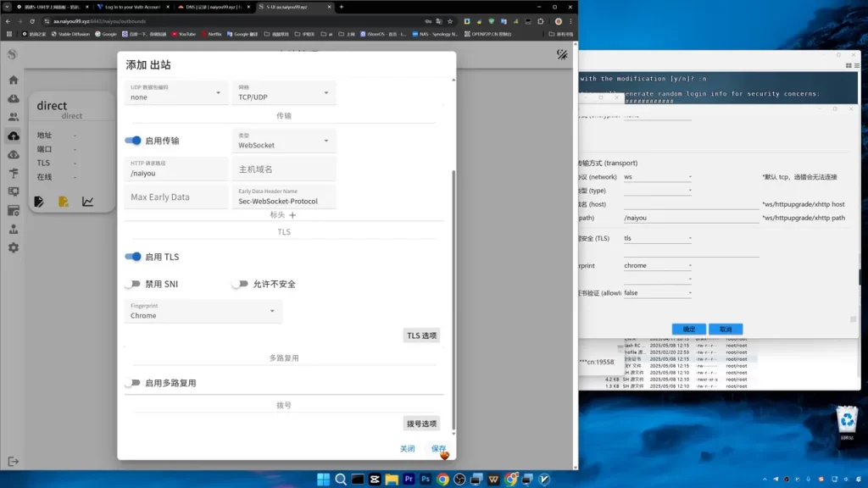Disable the 启用传输 toggle
This screenshot has height=488, width=868.
tap(133, 141)
